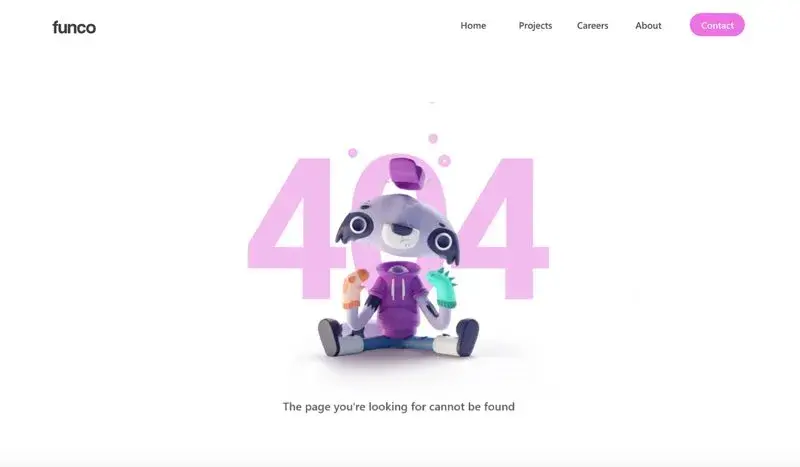This screenshot has width=800, height=467.
Task: Navigate to the About page
Action: 648,26
